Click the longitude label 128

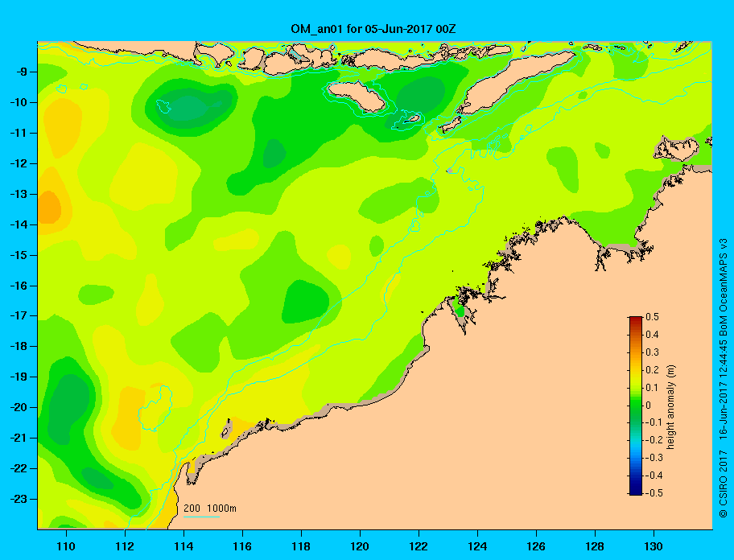pos(595,546)
